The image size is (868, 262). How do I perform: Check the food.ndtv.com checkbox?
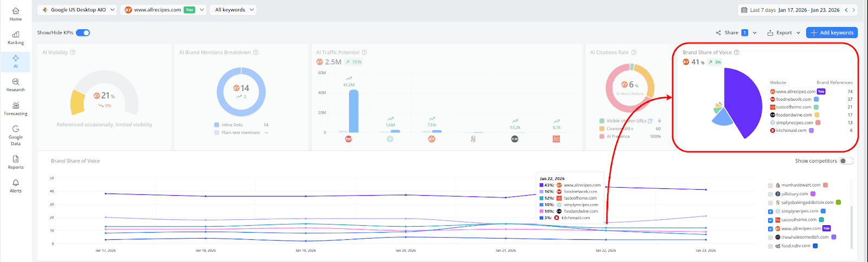770,246
